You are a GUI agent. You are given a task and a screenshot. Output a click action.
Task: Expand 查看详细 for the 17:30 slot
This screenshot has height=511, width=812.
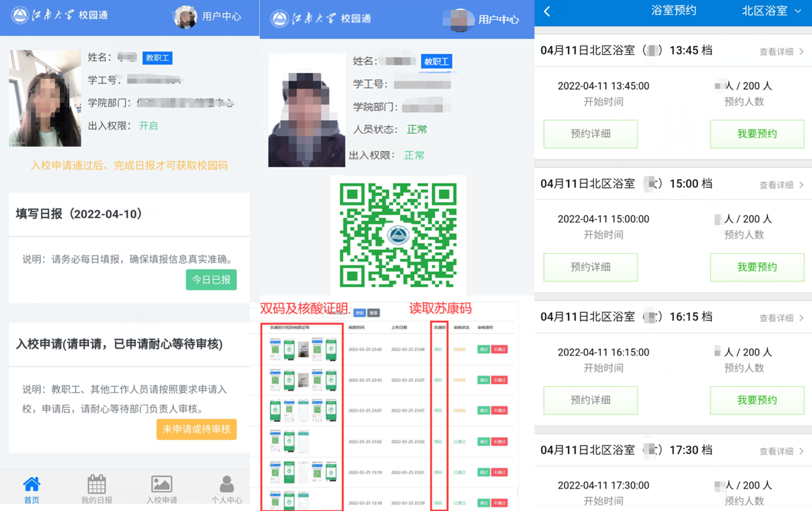(781, 451)
